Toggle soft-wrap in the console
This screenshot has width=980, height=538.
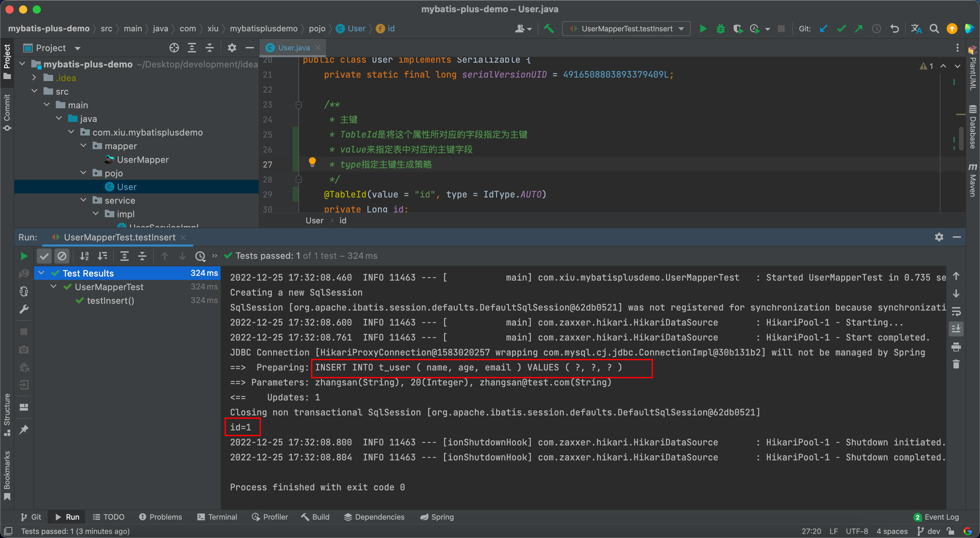956,312
